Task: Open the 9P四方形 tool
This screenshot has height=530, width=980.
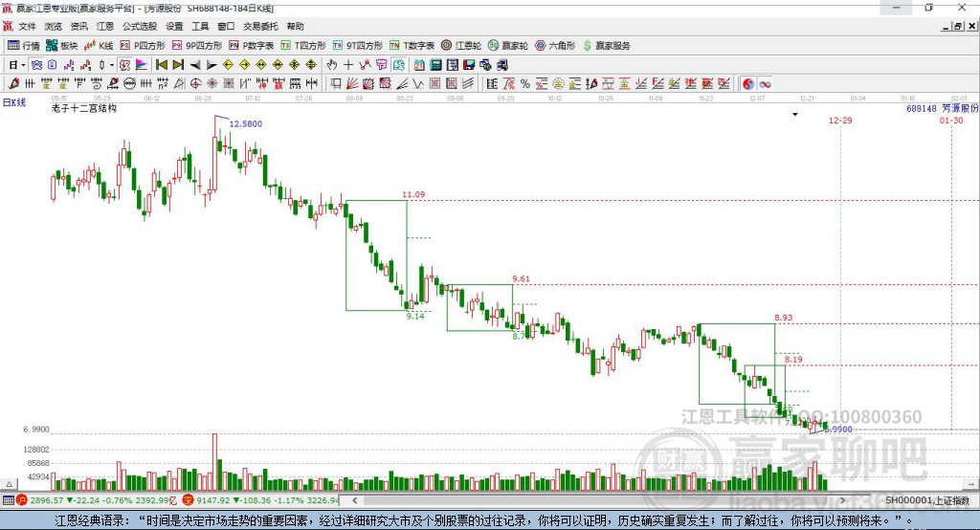Action: coord(196,46)
